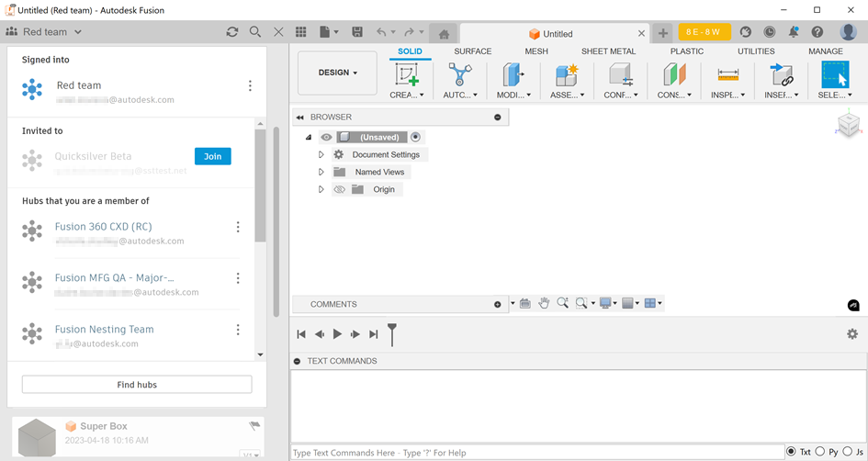The image size is (868, 461).
Task: Click the Find hubs button
Action: [x=137, y=384]
